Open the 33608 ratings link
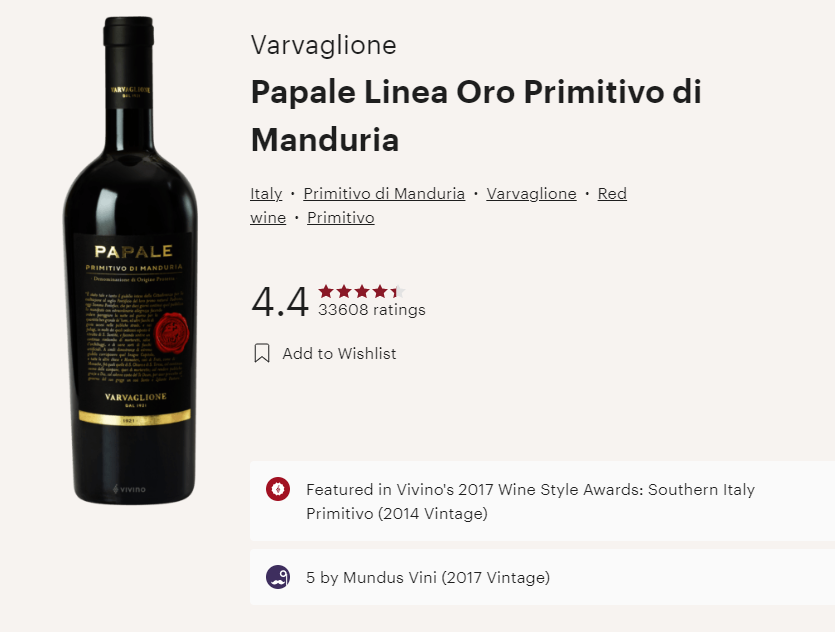Screen dimensions: 835x632 point(372,310)
